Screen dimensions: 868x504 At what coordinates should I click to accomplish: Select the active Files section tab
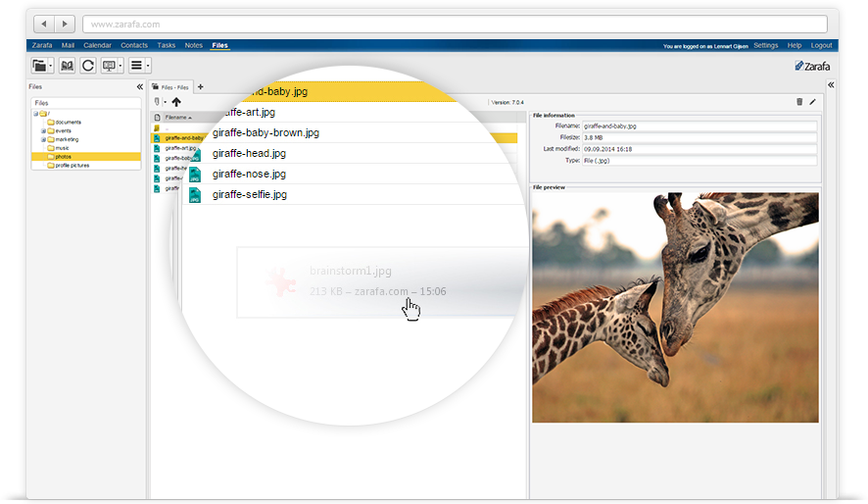(x=219, y=45)
